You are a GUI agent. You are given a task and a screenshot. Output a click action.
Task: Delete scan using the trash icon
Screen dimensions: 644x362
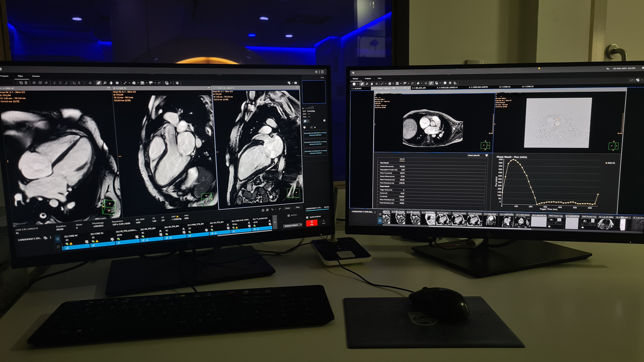[26, 83]
